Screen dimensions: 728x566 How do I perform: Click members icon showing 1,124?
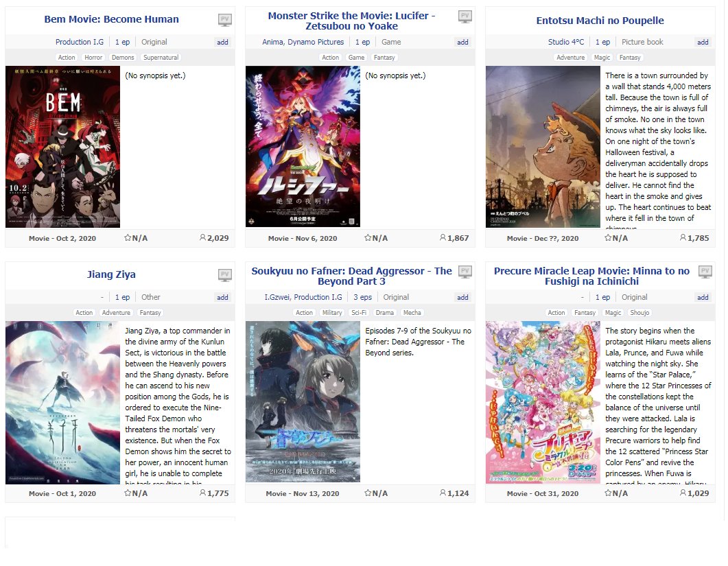click(443, 493)
